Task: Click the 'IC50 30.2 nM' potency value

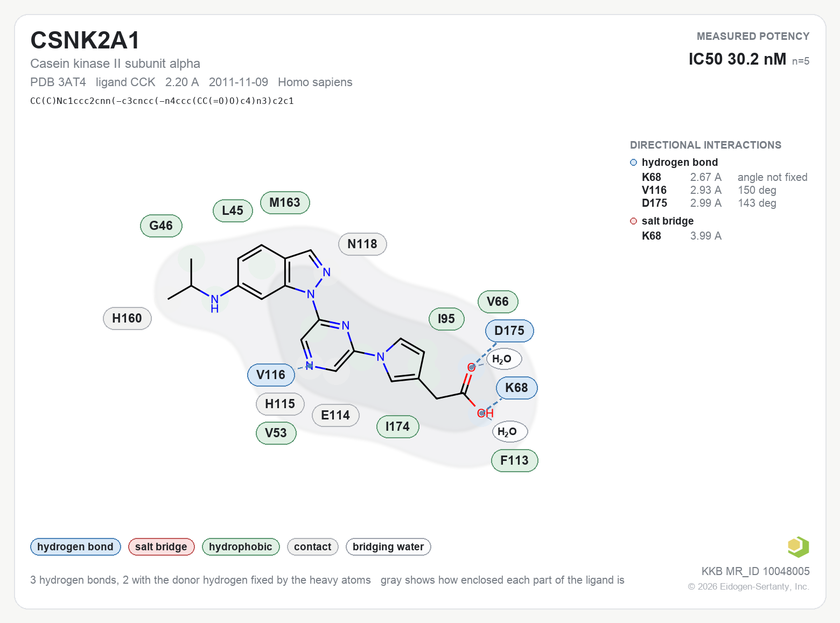Action: (x=737, y=59)
